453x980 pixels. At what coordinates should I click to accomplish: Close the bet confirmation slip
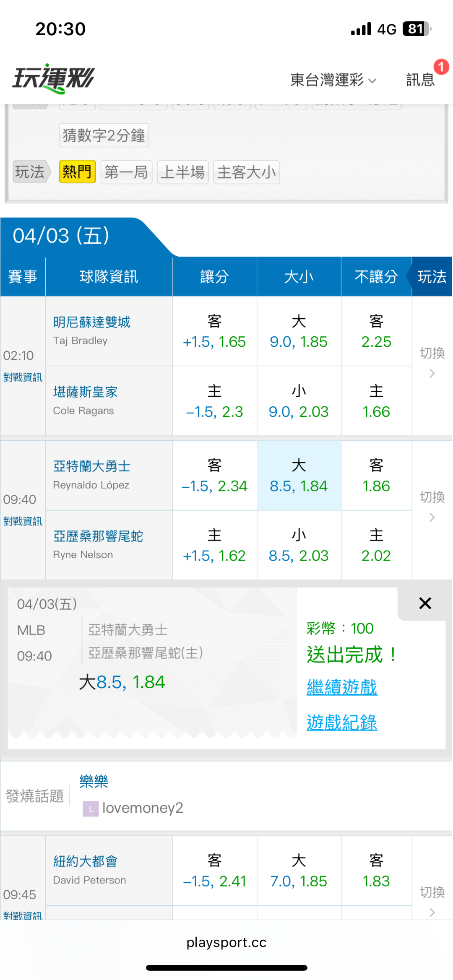(x=425, y=603)
